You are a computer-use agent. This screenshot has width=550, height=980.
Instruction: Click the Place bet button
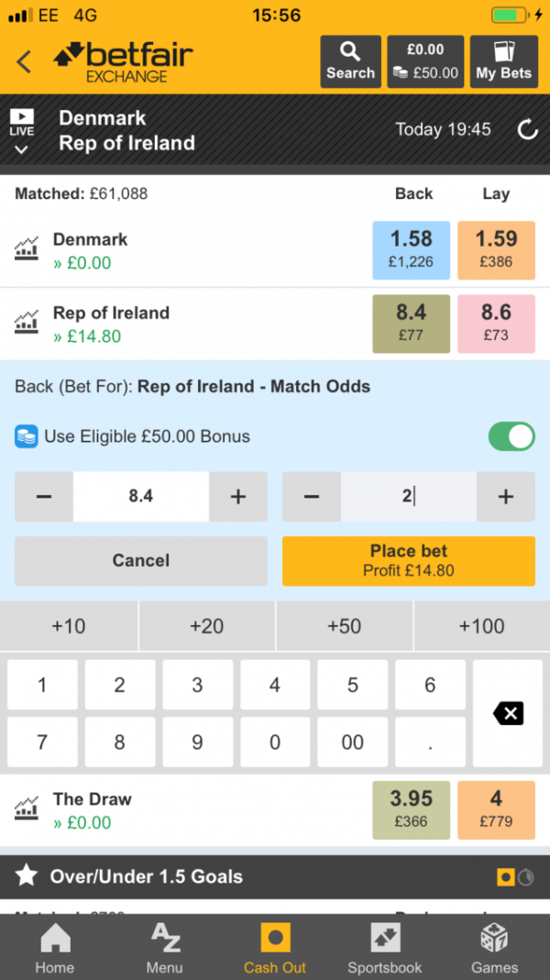(x=409, y=561)
